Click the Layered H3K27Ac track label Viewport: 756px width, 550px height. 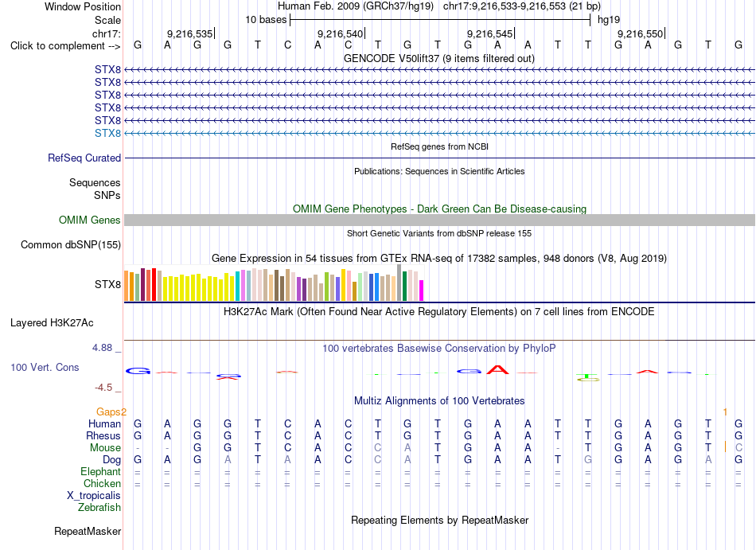[52, 323]
